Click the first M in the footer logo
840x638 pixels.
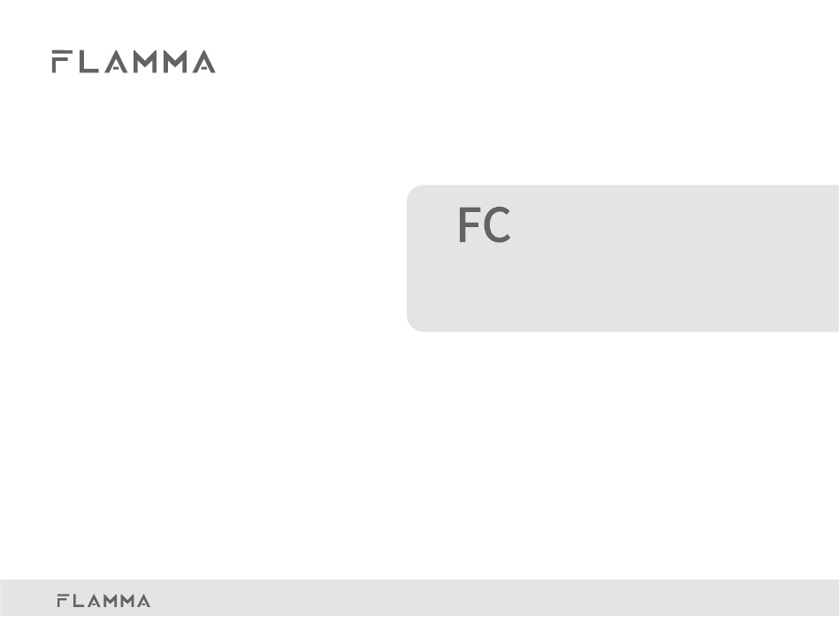[x=110, y=601]
